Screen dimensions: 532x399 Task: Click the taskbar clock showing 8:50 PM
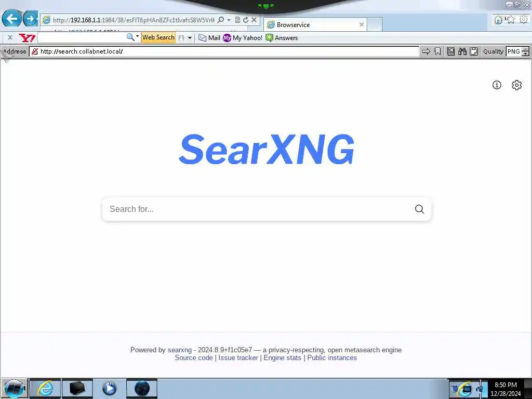coord(506,389)
